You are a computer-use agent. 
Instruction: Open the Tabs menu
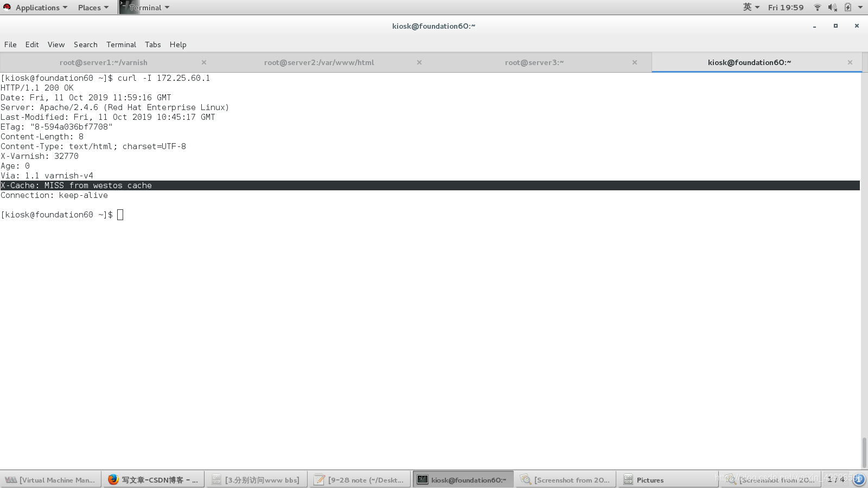[x=152, y=44]
